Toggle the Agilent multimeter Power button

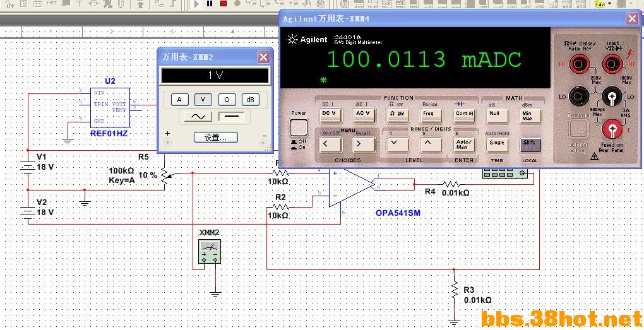point(299,127)
